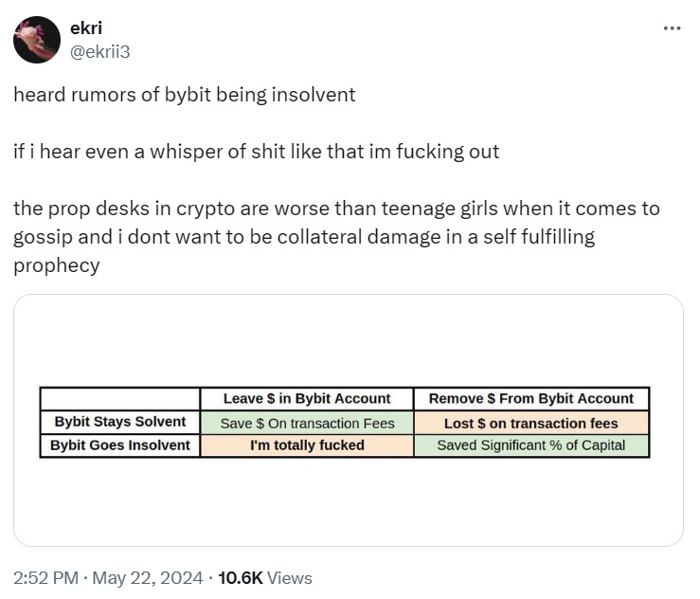Click the tweet line starting "if i hear"
This screenshot has height=599, width=700.
[x=256, y=152]
